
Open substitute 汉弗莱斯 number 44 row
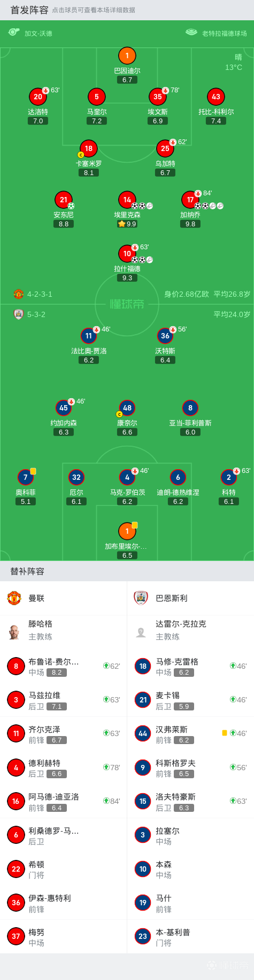190,734
